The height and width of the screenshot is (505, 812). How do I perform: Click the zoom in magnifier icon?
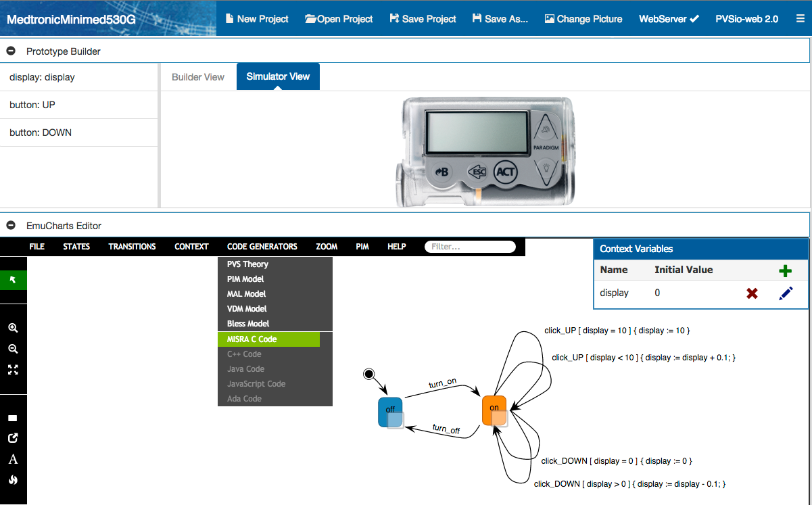pos(13,328)
